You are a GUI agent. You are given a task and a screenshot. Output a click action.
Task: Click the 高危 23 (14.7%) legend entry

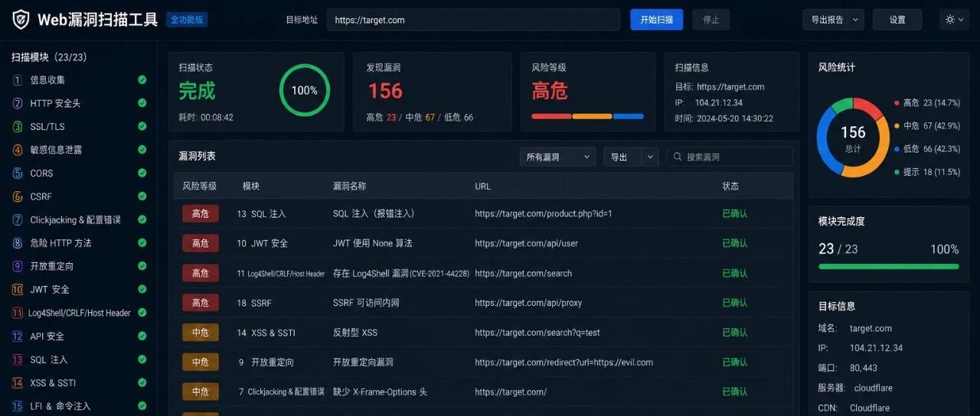click(x=926, y=102)
